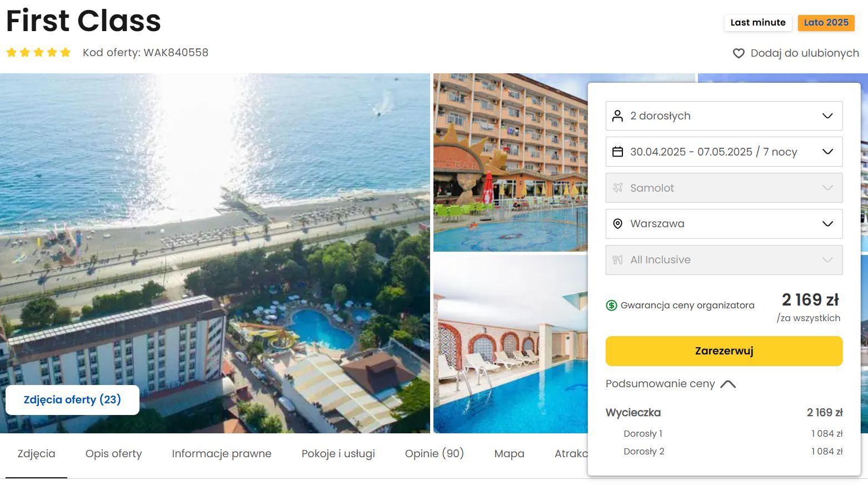
Task: Expand the date range 30.04.2025 dropdown arrow
Action: coord(827,152)
